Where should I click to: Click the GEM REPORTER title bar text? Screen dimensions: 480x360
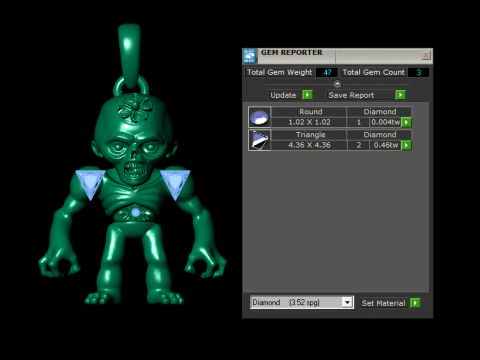pyautogui.click(x=292, y=53)
